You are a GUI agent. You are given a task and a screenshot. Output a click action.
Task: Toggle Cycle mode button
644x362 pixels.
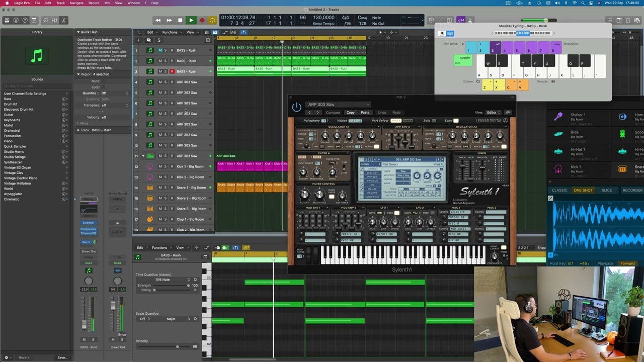213,21
